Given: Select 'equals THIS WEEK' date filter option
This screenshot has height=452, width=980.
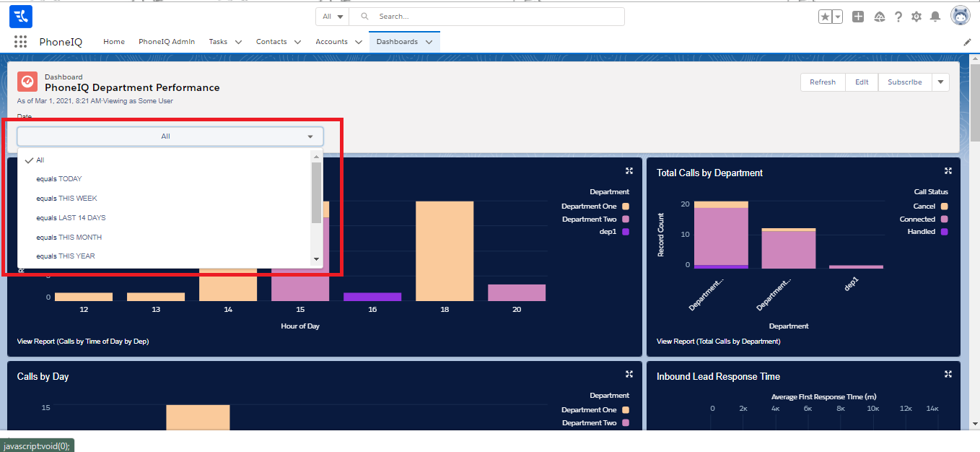Looking at the screenshot, I should pyautogui.click(x=66, y=199).
